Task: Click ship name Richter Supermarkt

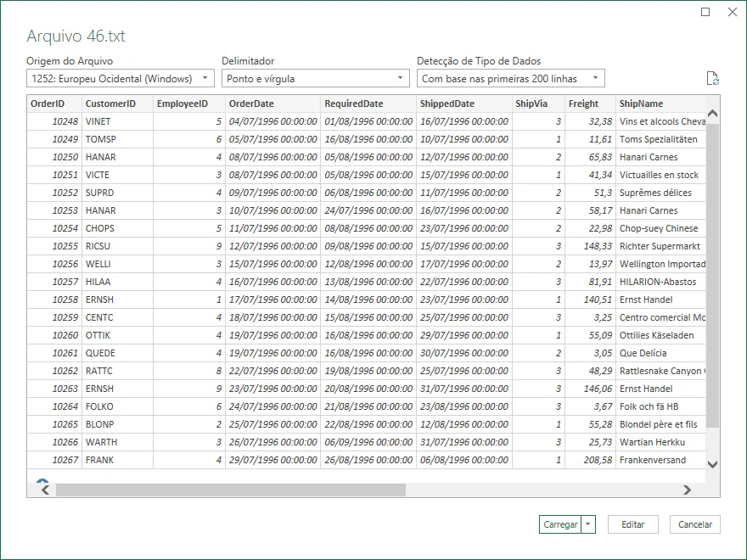Action: pos(660,246)
